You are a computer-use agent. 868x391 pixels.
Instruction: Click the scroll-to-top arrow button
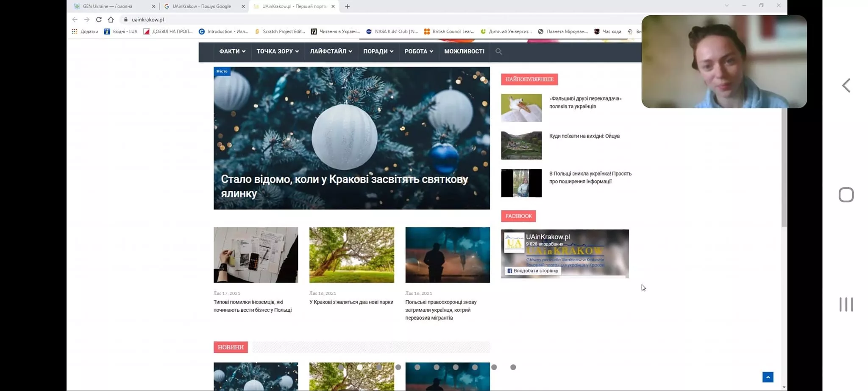tap(768, 377)
